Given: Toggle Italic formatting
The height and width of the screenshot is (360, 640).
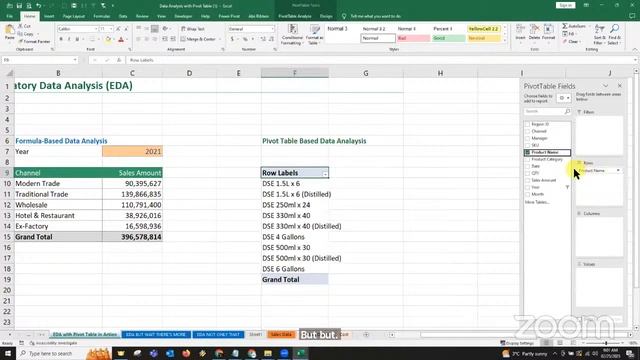Looking at the screenshot, I should [x=69, y=39].
